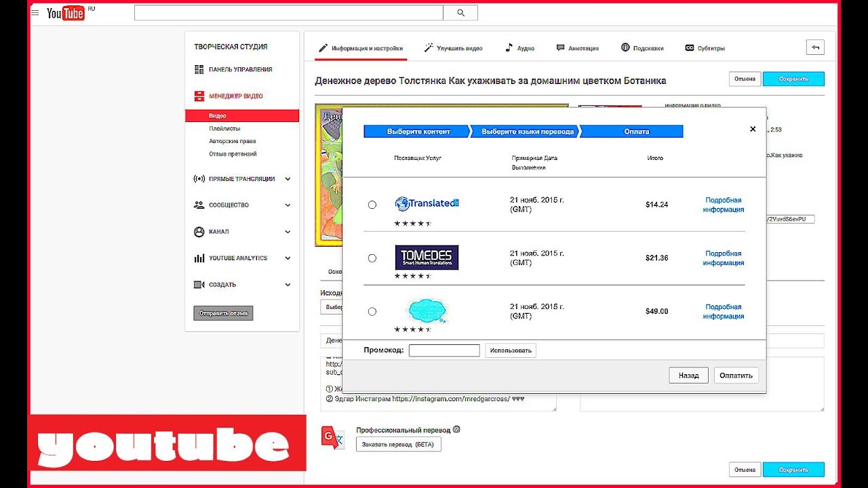Open Отзыв претензий in the sidebar

coord(233,154)
